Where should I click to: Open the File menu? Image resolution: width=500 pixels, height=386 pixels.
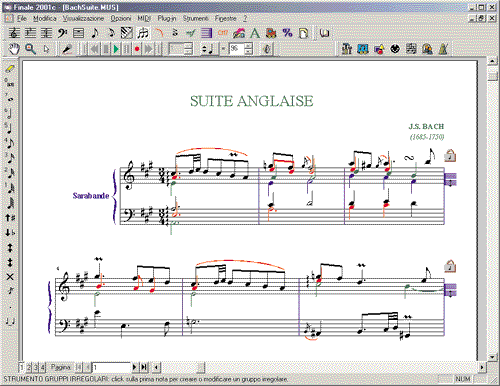pos(22,18)
